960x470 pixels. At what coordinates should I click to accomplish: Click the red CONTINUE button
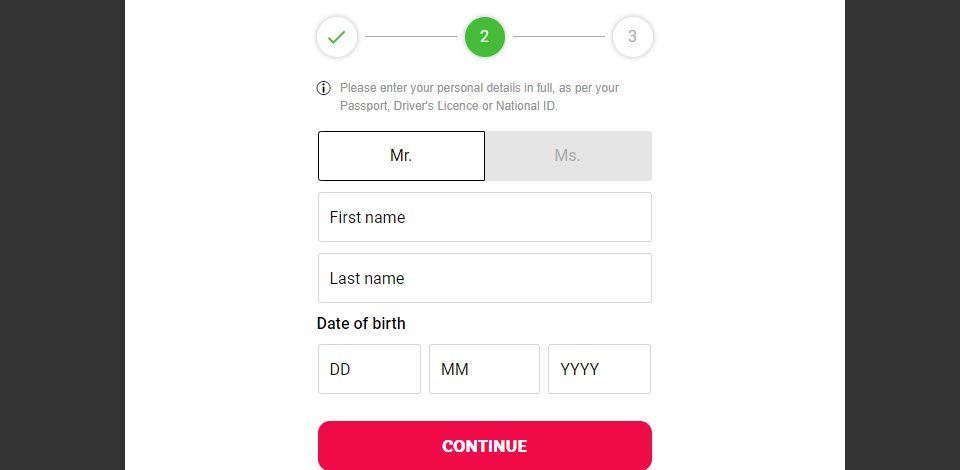484,446
